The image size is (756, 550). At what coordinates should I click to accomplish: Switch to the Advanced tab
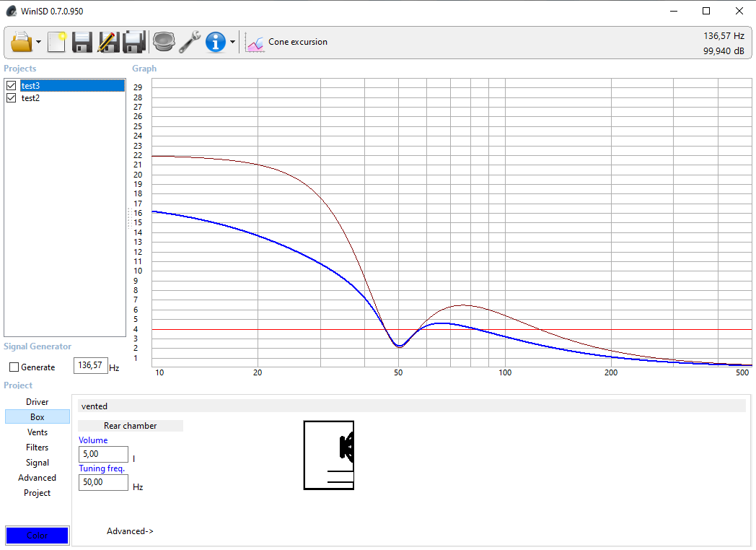[x=37, y=478]
